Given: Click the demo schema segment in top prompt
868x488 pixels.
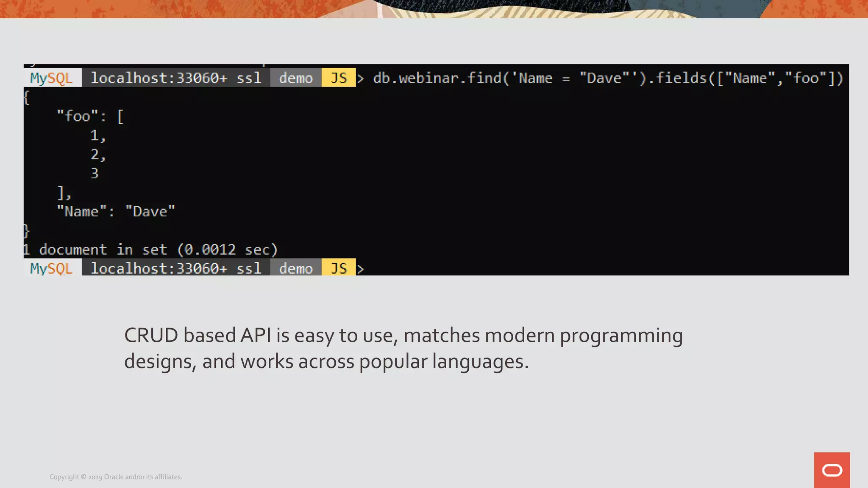Looking at the screenshot, I should click(x=296, y=78).
